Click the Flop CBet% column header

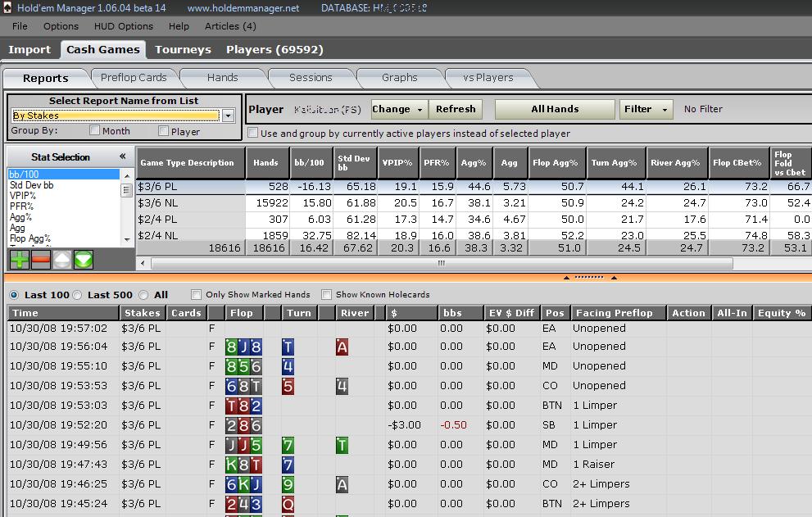[x=737, y=163]
